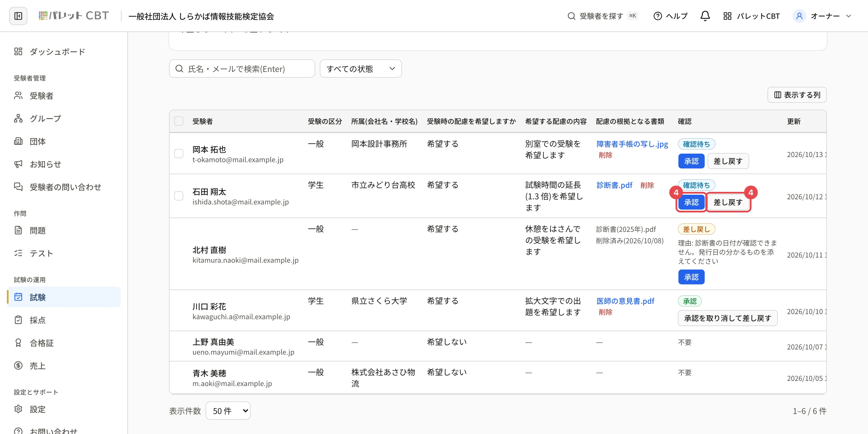This screenshot has height=434, width=868.
Task: Open 売上 in the sidebar
Action: pos(64,365)
